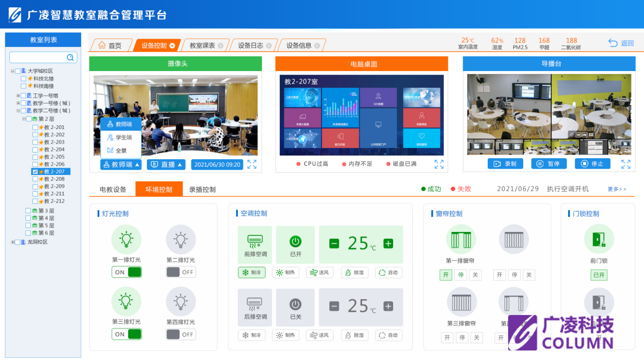This screenshot has height=362, width=644.
Task: Select 学生端 from the camera menu
Action: [x=121, y=137]
